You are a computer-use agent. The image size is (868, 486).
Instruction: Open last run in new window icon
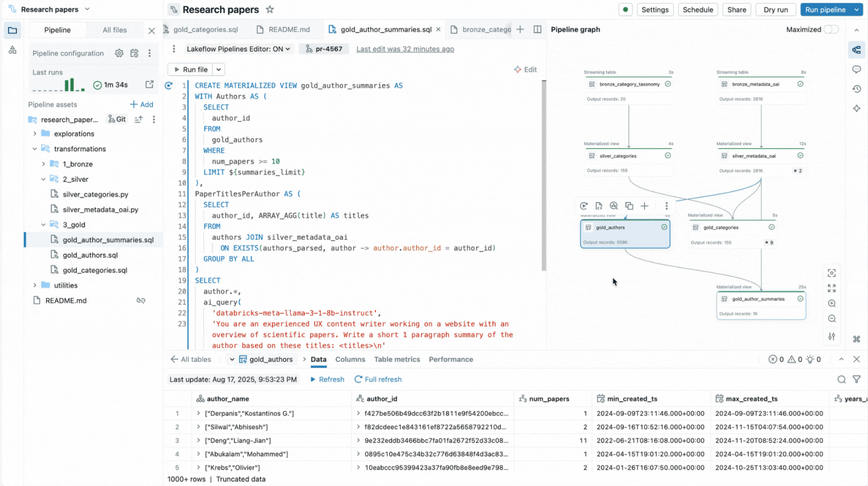point(150,84)
